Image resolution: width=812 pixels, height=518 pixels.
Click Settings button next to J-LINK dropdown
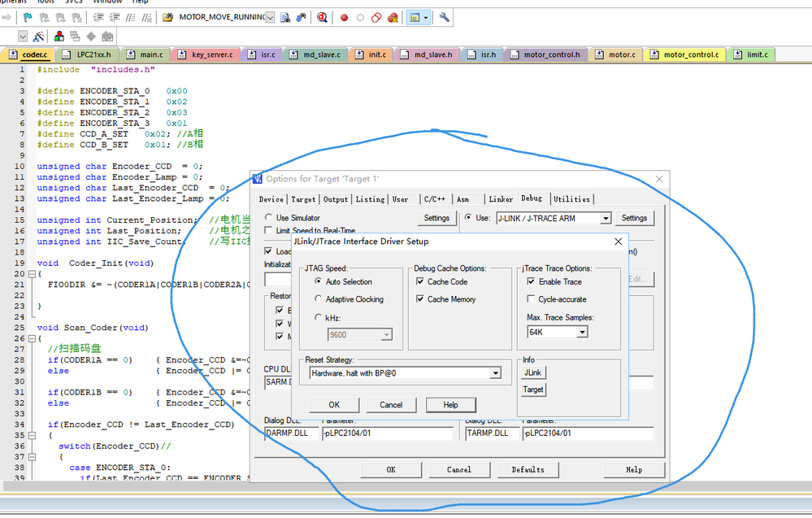(x=634, y=218)
